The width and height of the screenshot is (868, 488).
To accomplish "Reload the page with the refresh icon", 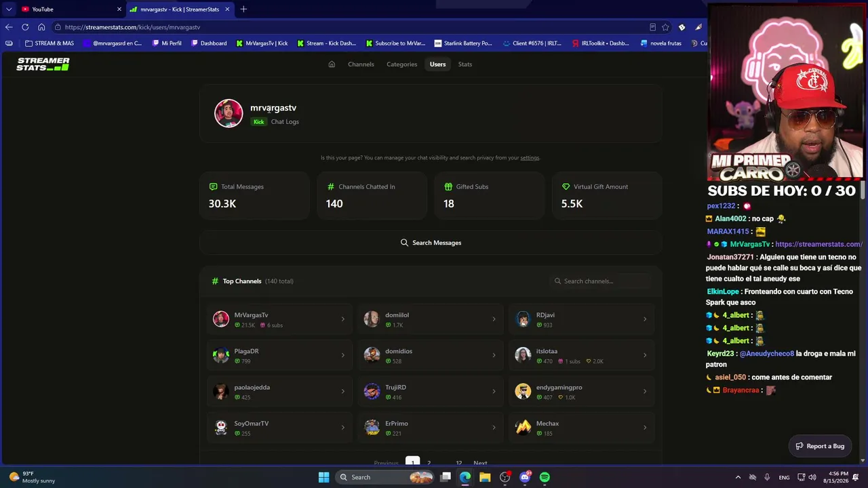I will tap(25, 27).
